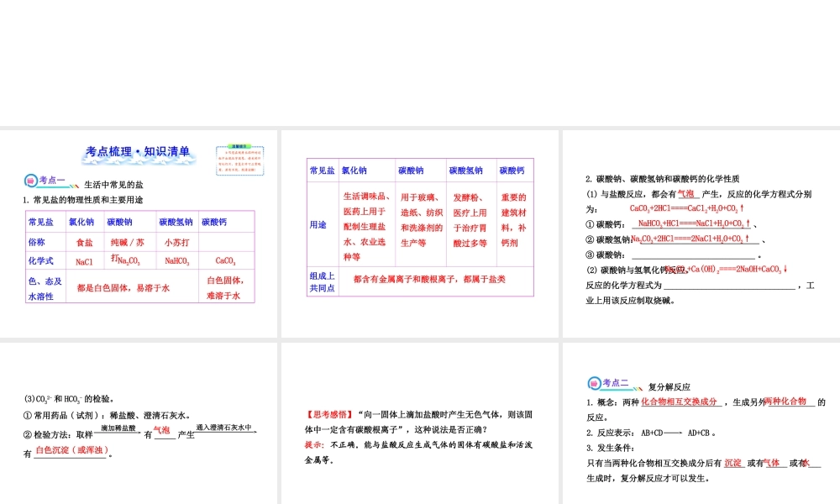Click the label ③ 碳酸钠：
Viewport: 840px width, 504px height.
606,255
